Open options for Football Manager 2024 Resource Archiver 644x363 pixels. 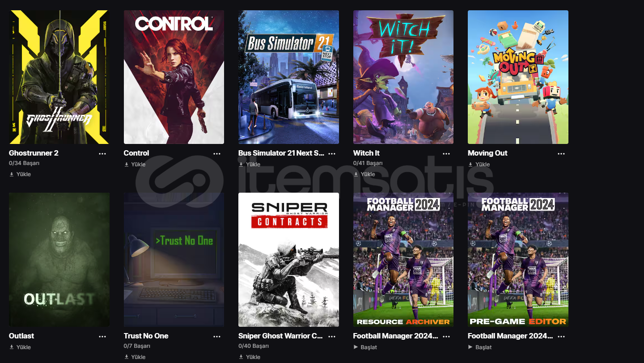coord(446,336)
